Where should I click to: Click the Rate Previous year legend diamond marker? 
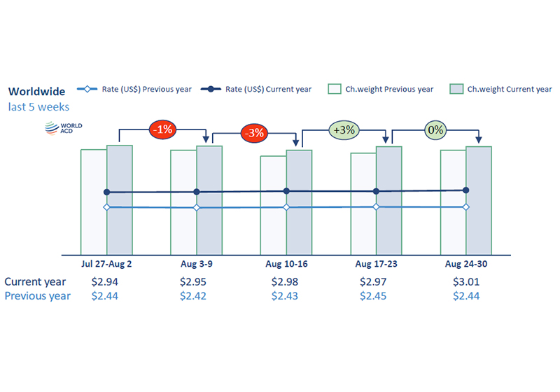coord(87,89)
